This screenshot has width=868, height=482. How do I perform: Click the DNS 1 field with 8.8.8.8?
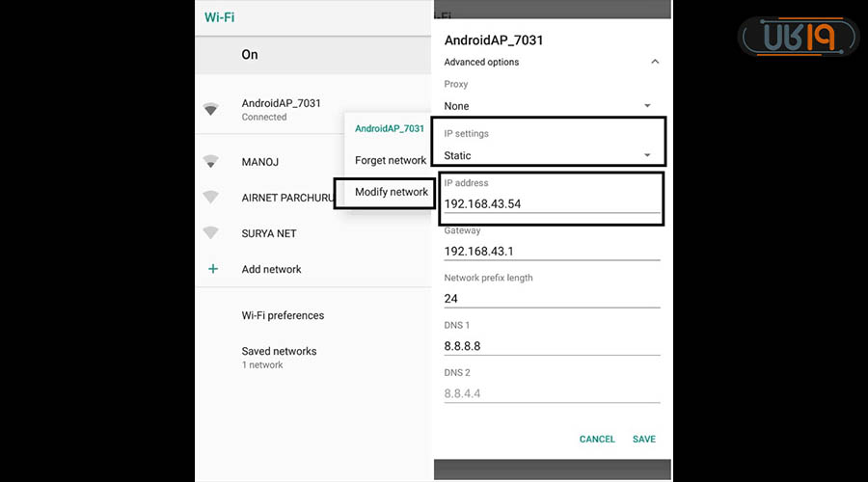coord(551,345)
